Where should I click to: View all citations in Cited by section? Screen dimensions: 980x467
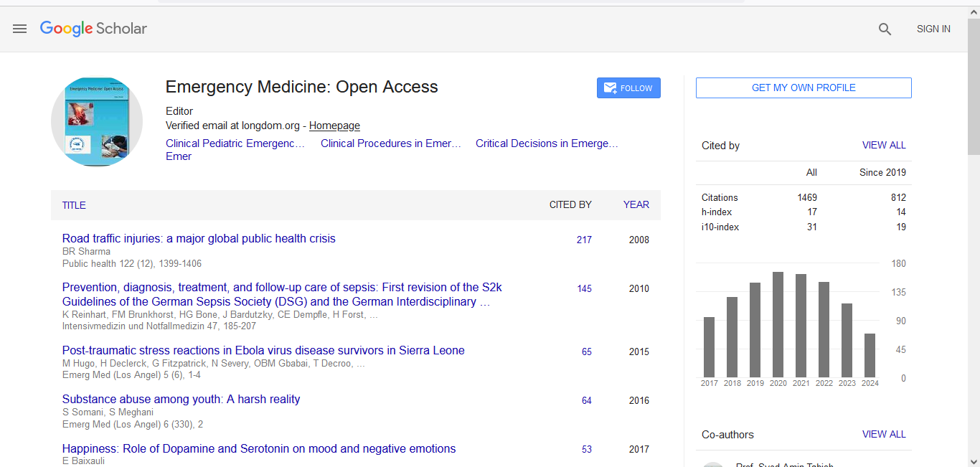click(884, 146)
